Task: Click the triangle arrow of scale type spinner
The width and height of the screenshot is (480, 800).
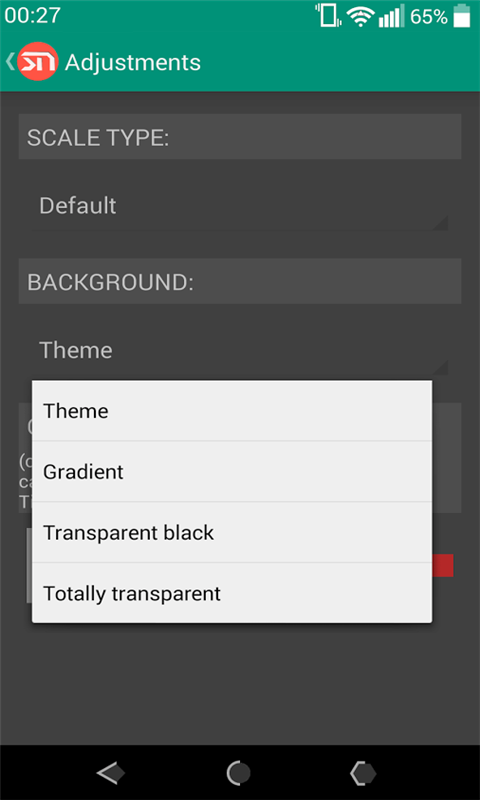Action: [x=440, y=223]
